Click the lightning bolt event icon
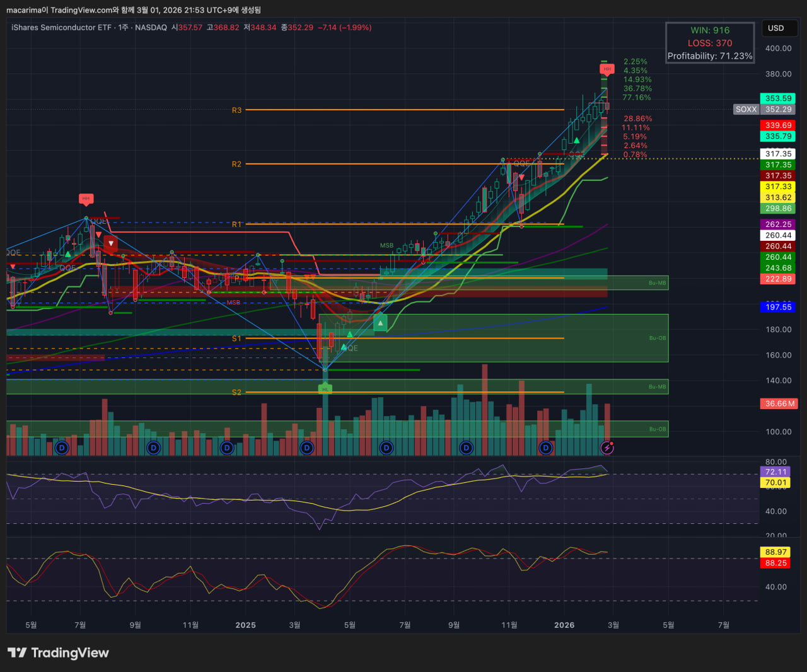The width and height of the screenshot is (807, 672). click(x=607, y=448)
